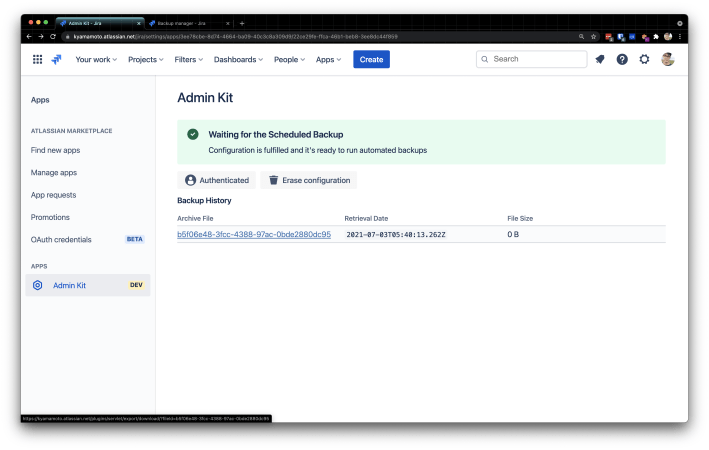The width and height of the screenshot is (709, 450).
Task: Click the Backup History heading
Action: click(204, 200)
